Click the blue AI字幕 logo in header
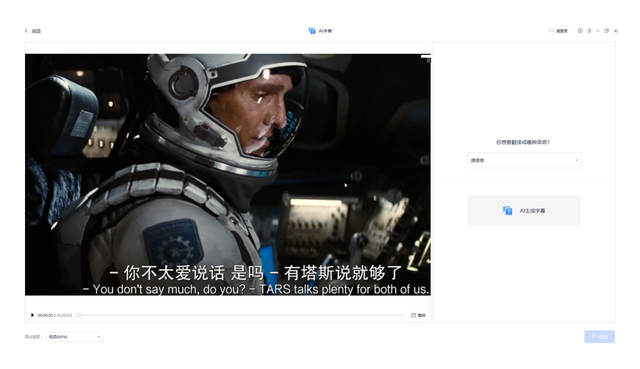 pyautogui.click(x=312, y=31)
